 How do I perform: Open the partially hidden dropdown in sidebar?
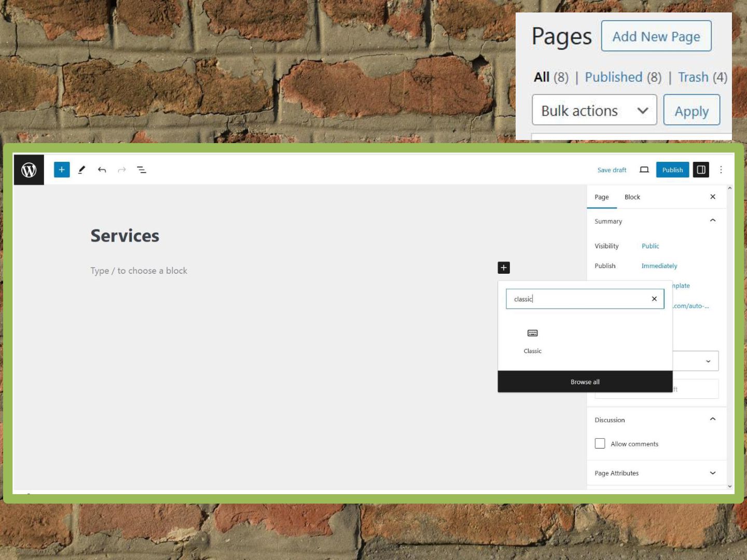tap(696, 361)
